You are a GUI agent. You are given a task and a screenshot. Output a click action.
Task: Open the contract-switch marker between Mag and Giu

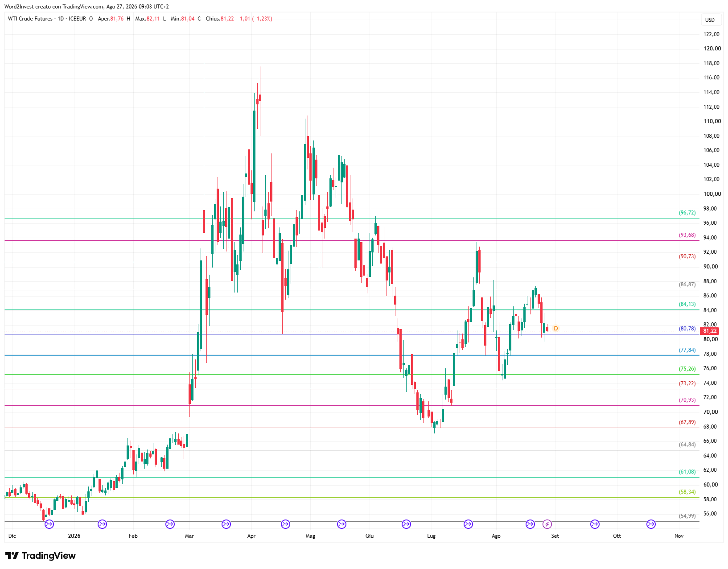point(341,524)
